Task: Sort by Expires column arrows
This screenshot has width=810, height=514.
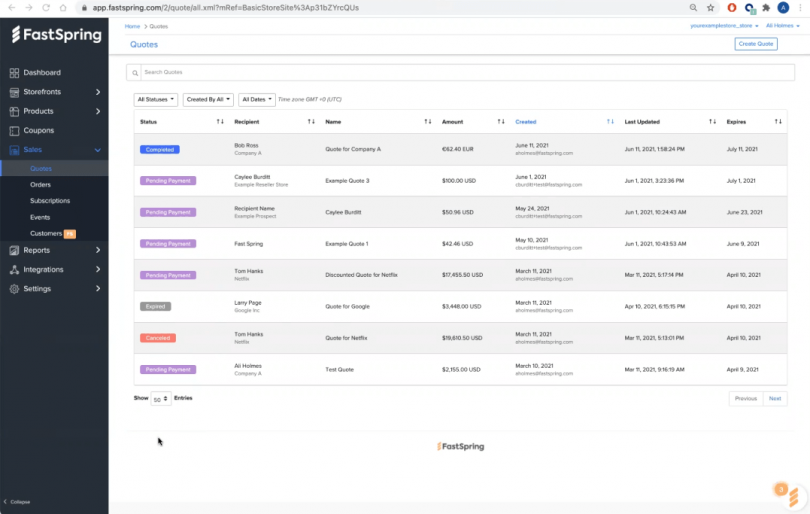Action: pos(778,122)
